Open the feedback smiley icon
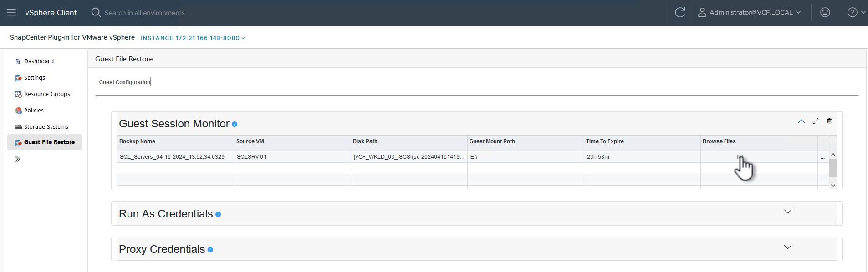The width and height of the screenshot is (868, 272). point(825,12)
